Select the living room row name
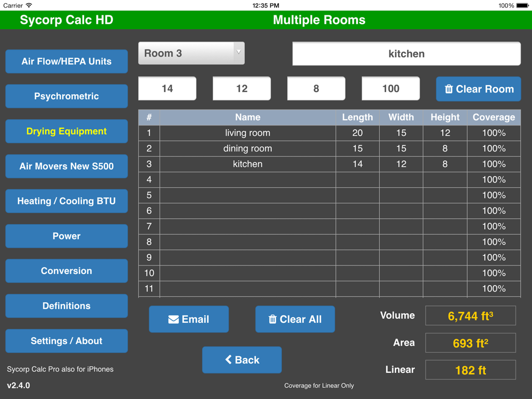The image size is (532, 399). point(248,133)
